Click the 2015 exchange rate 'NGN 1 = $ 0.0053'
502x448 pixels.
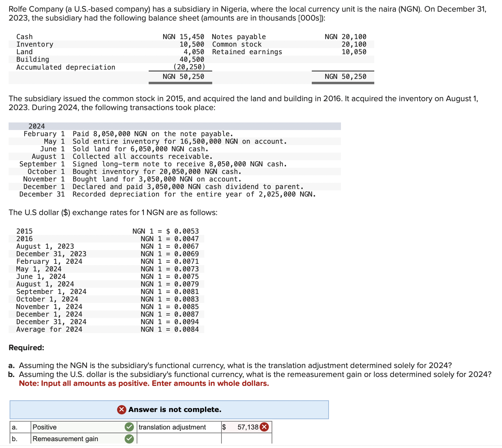166,231
